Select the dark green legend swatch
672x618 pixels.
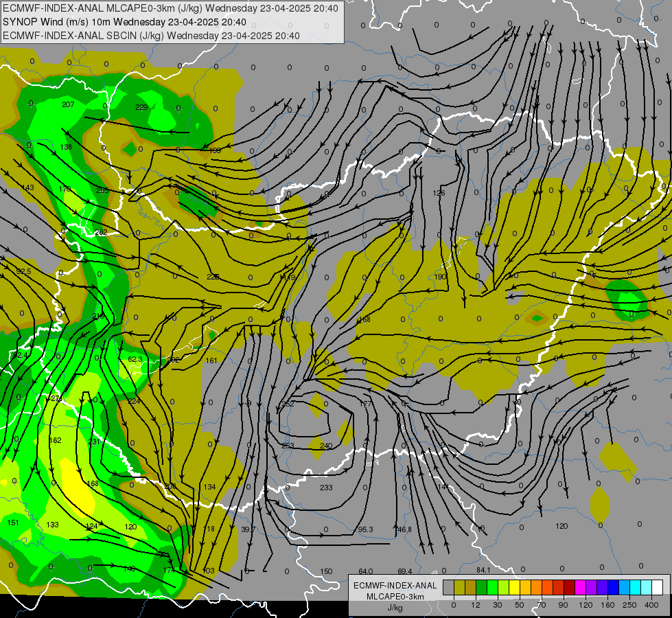(482, 587)
